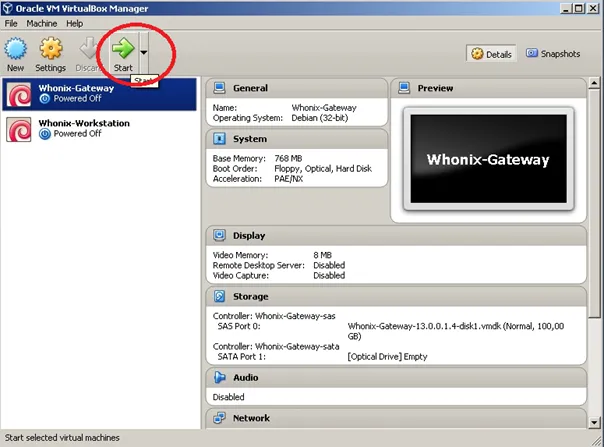The image size is (604, 447).
Task: Click Whonix-Gateway Powered Off state icon
Action: click(x=45, y=99)
